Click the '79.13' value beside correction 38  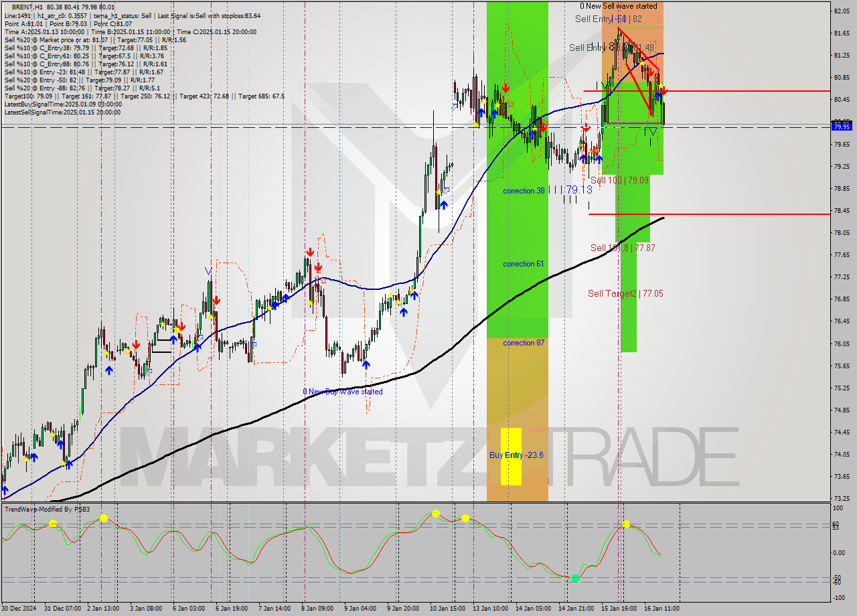(x=579, y=190)
